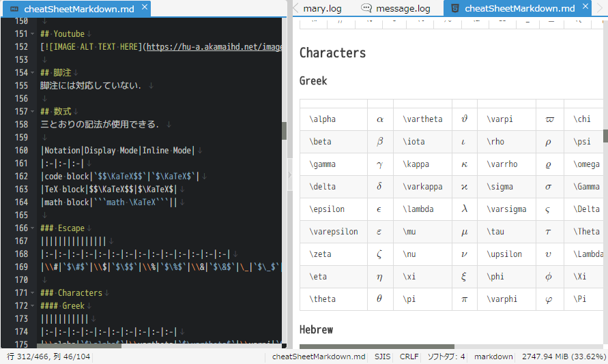The image size is (608, 364).
Task: Click the |Notation|Display Mode|Inline Mode| line
Action: coord(117,150)
